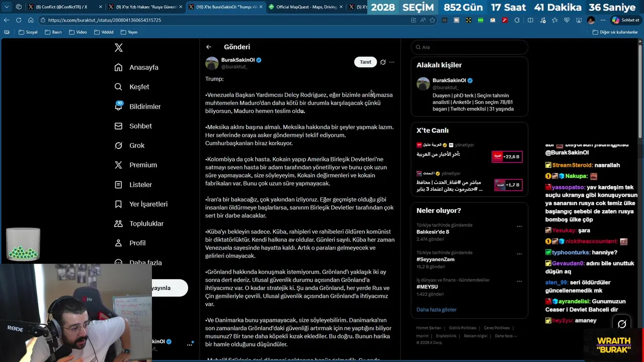644x362 pixels.
Task: Open Listeler in the sidebar
Action: click(133, 185)
